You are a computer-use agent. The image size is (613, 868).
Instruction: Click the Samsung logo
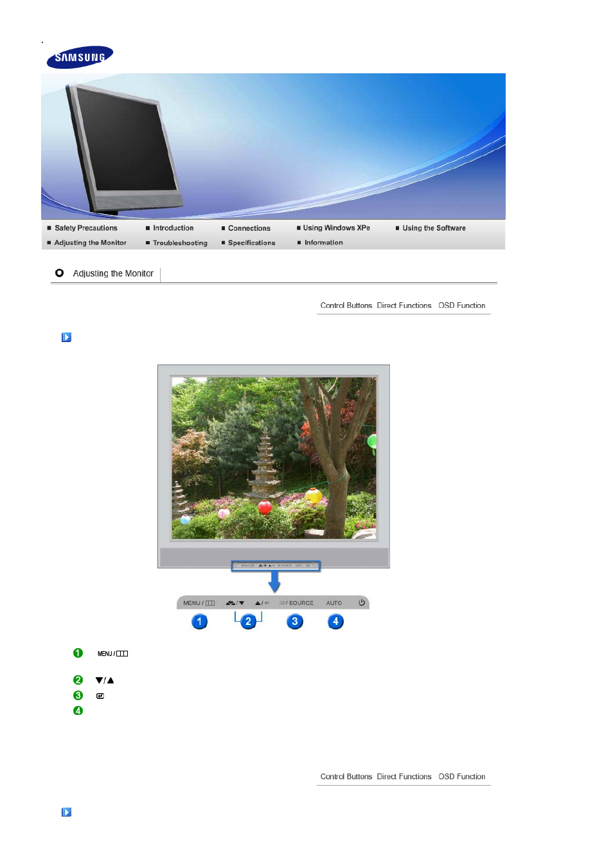(x=80, y=57)
